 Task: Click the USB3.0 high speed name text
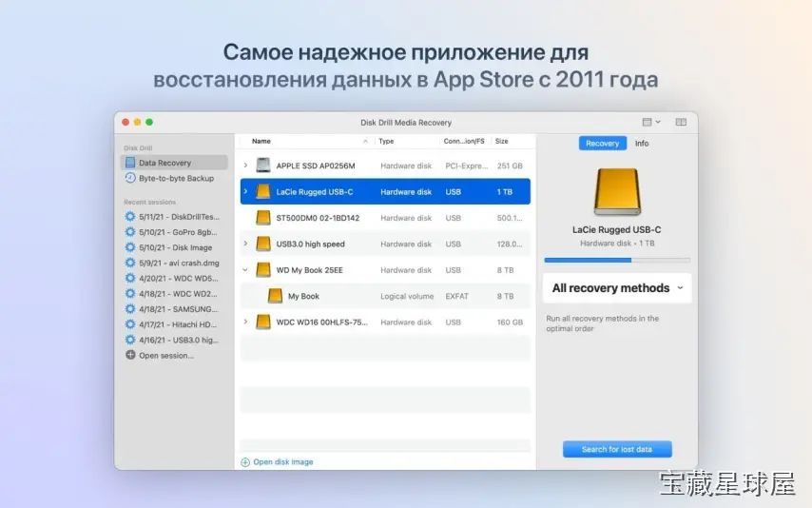pyautogui.click(x=310, y=244)
